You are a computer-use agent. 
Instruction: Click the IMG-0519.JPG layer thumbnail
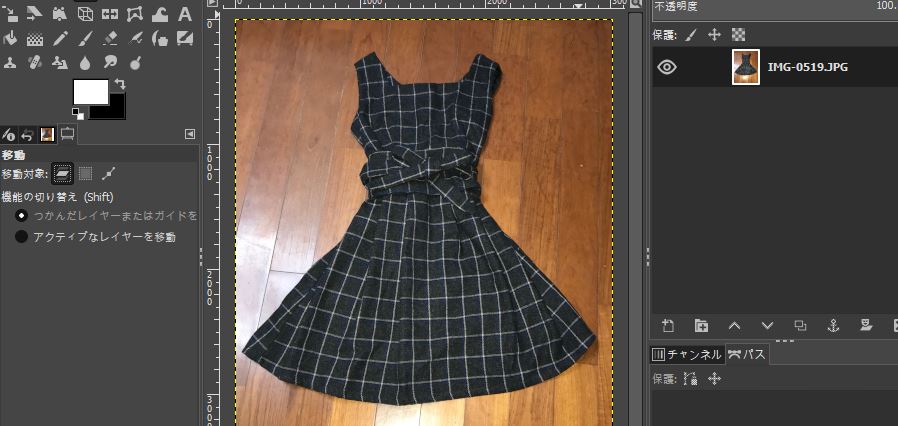coord(745,67)
